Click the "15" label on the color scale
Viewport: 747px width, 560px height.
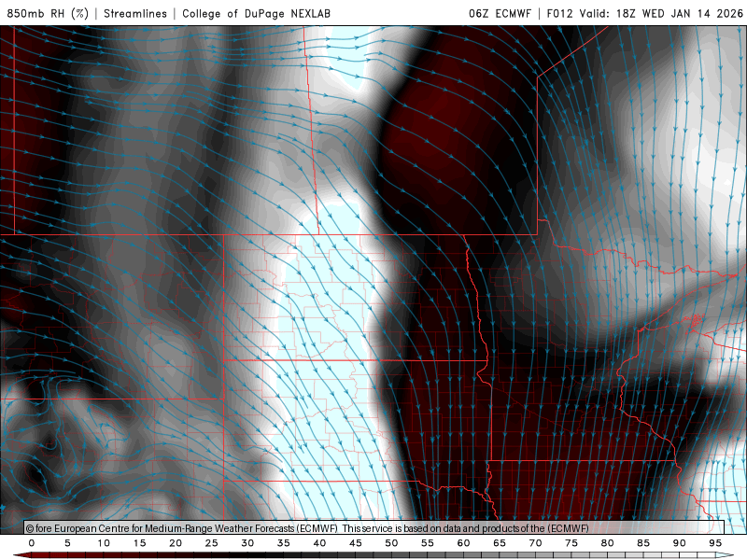tap(139, 543)
